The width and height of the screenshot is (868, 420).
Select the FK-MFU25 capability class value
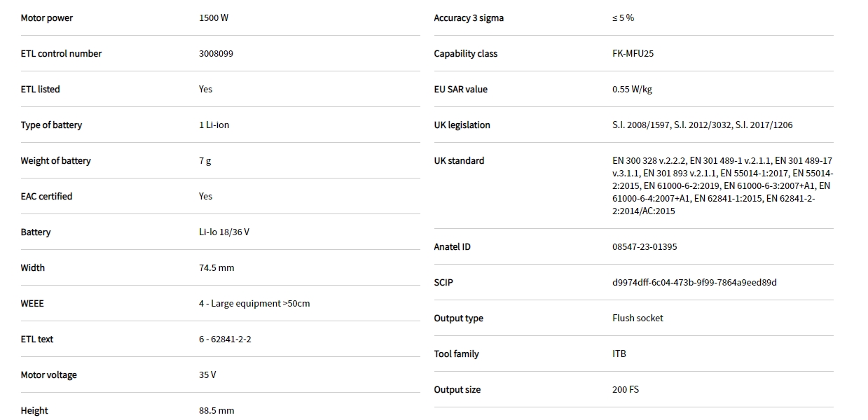(633, 54)
